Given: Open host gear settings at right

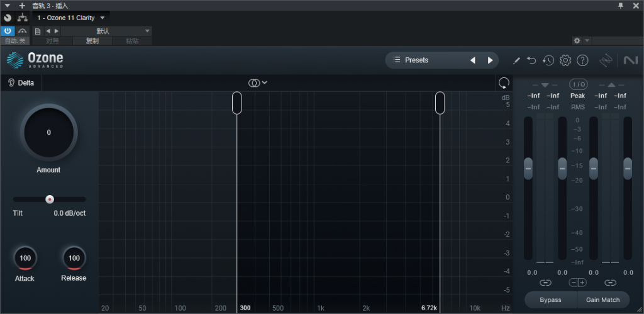Looking at the screenshot, I should coord(577,41).
